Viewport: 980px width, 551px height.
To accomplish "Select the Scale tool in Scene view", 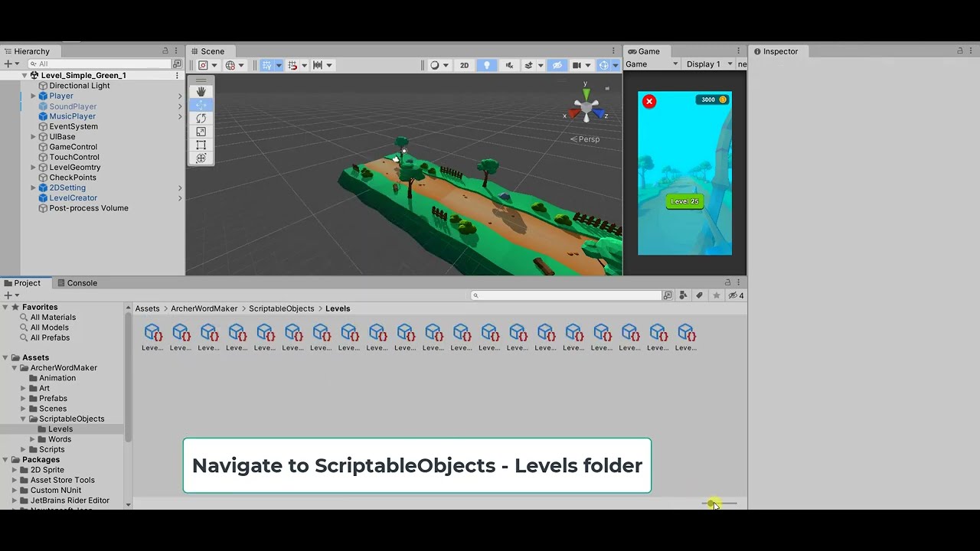I will [x=201, y=132].
